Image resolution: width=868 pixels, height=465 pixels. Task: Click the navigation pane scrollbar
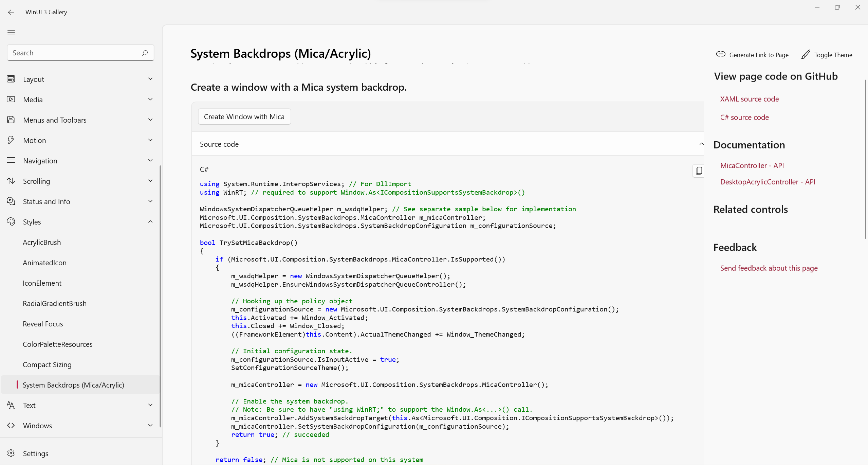pyautogui.click(x=160, y=296)
